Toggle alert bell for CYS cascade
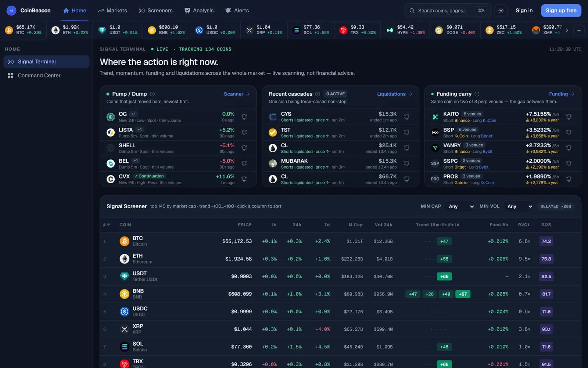588x368 pixels. 406,117
